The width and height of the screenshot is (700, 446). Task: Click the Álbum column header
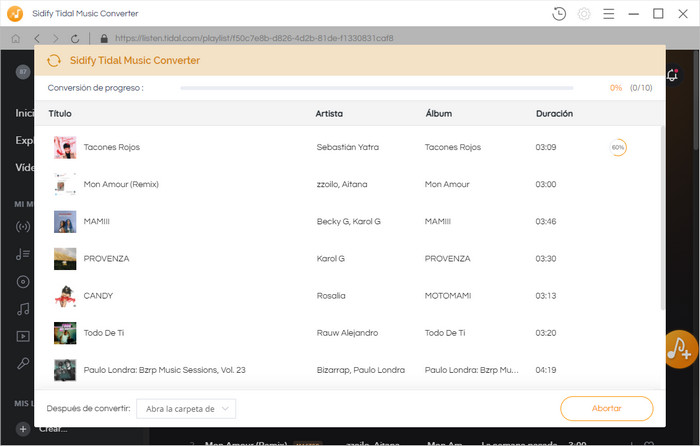[x=438, y=113]
